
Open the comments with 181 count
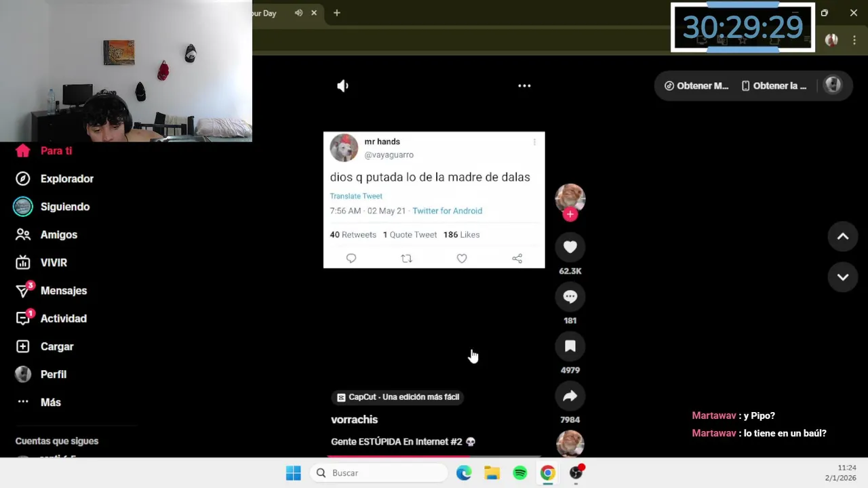[570, 297]
